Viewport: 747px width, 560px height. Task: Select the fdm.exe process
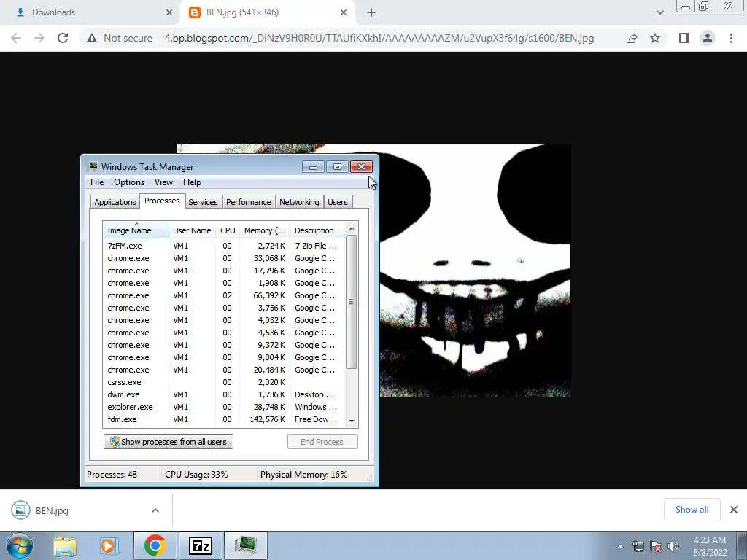223,419
